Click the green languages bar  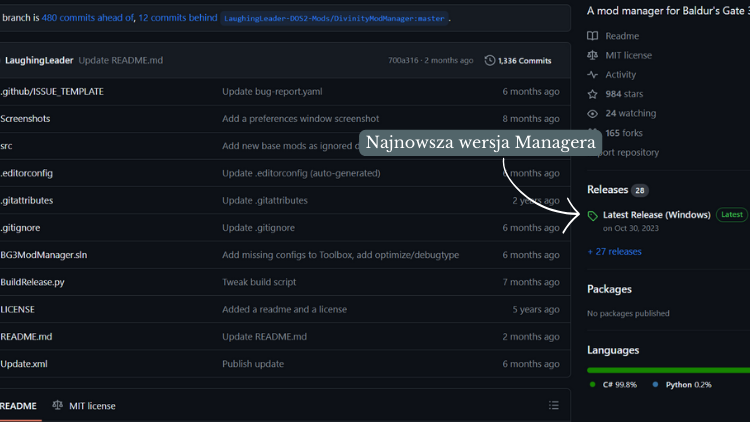pyautogui.click(x=668, y=370)
